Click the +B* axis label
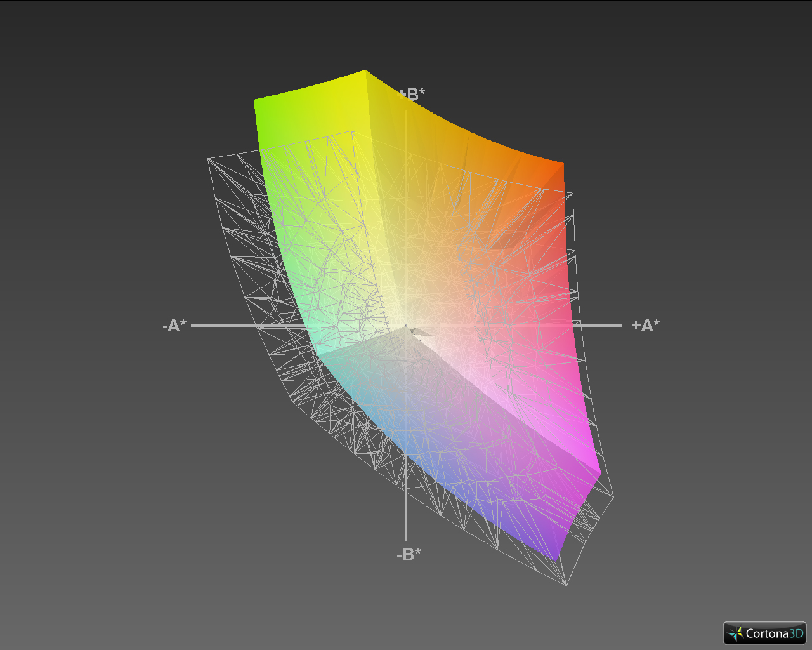The width and height of the screenshot is (812, 650). pyautogui.click(x=412, y=95)
